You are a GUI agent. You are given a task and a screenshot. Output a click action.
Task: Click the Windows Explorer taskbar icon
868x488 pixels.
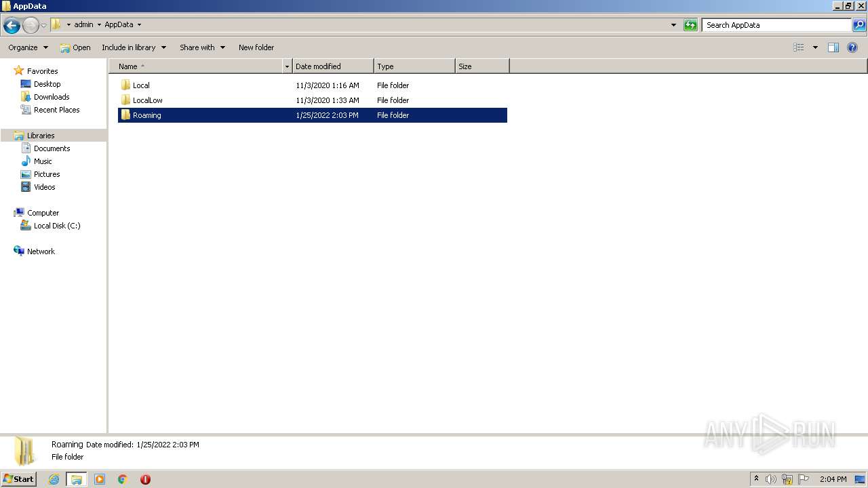(x=77, y=479)
